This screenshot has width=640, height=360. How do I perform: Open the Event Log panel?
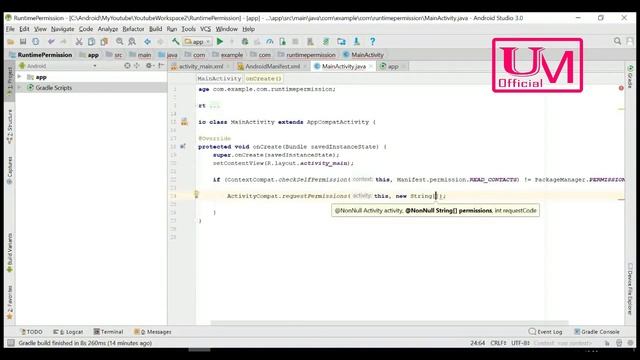pyautogui.click(x=545, y=332)
